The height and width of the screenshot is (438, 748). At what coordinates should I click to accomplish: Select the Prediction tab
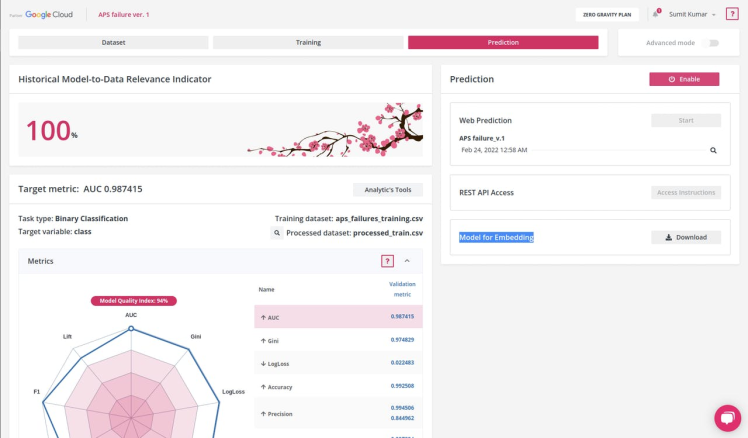(503, 42)
